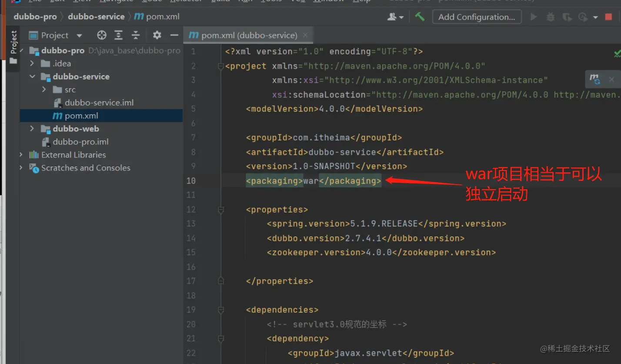Toggle the vertical Project side tab
The width and height of the screenshot is (621, 364).
13,48
